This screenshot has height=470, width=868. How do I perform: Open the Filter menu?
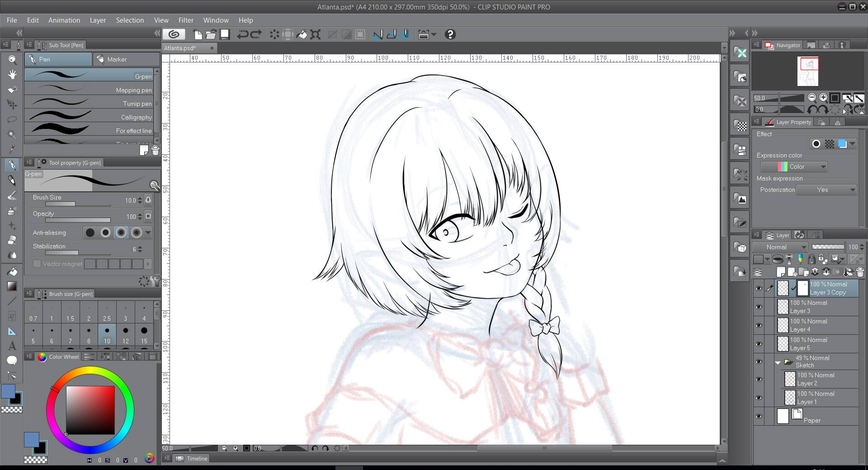click(186, 20)
